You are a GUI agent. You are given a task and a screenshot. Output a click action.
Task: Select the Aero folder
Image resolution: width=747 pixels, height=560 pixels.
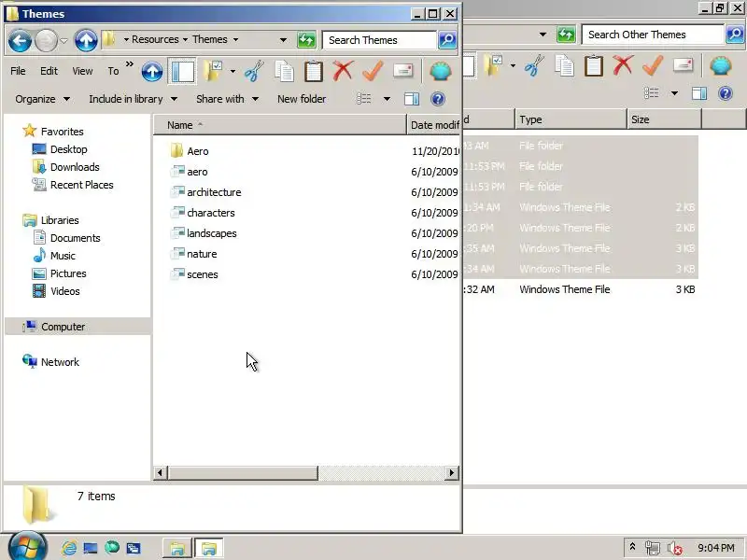(198, 151)
